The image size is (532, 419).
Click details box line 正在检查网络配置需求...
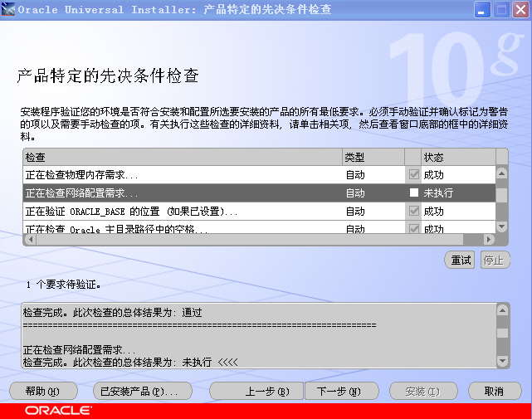coord(79,349)
